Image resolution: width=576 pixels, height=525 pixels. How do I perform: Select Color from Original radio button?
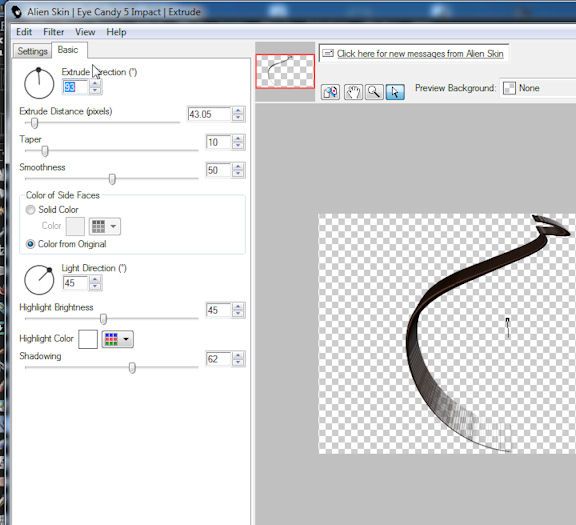(x=30, y=244)
